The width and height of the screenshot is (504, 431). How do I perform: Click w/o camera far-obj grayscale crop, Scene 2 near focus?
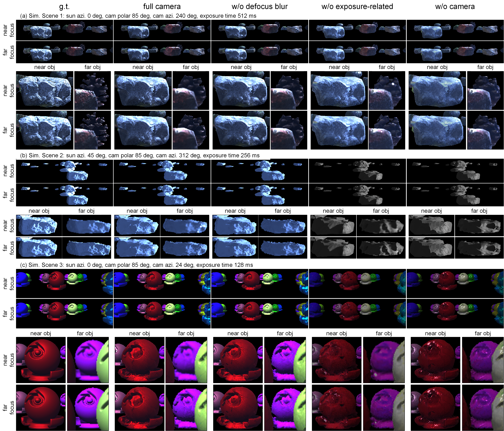[479, 226]
